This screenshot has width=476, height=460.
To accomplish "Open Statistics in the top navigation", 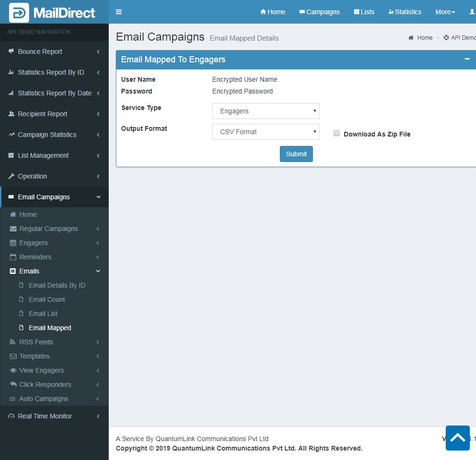I will [x=404, y=12].
